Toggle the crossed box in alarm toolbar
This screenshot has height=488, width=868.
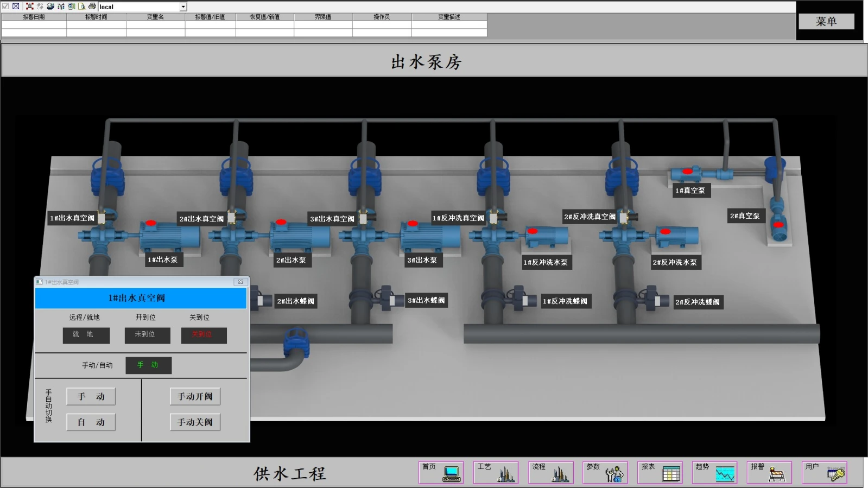(16, 7)
